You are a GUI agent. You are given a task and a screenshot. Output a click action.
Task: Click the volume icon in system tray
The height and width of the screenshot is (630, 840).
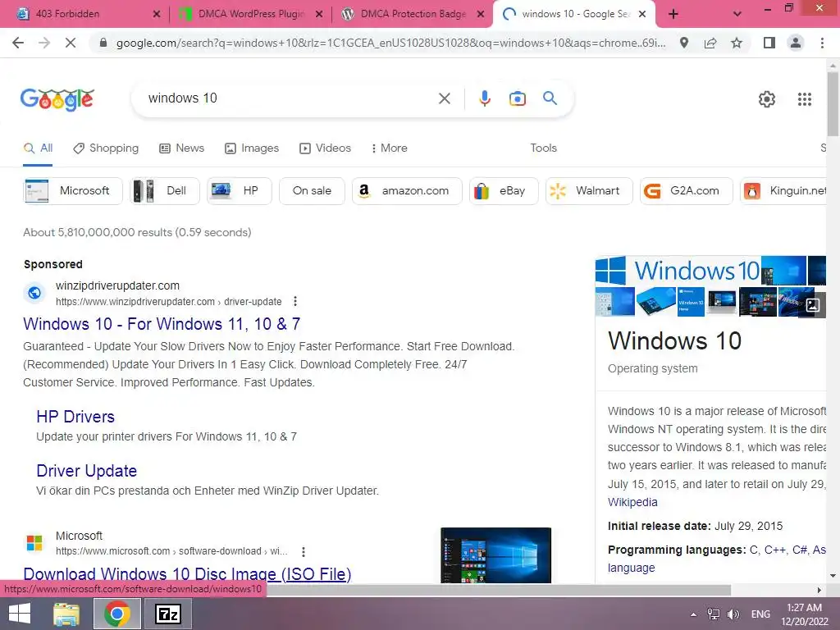[x=733, y=614]
